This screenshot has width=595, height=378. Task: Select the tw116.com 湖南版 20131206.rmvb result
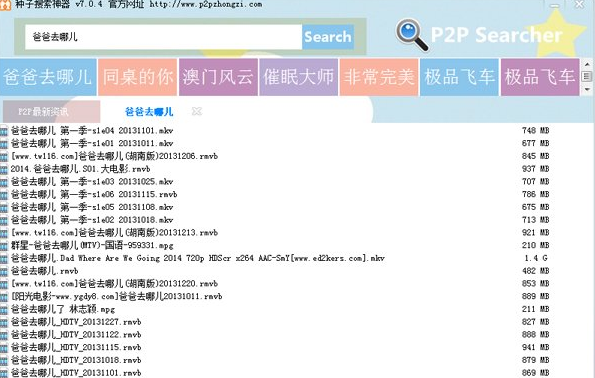click(114, 156)
